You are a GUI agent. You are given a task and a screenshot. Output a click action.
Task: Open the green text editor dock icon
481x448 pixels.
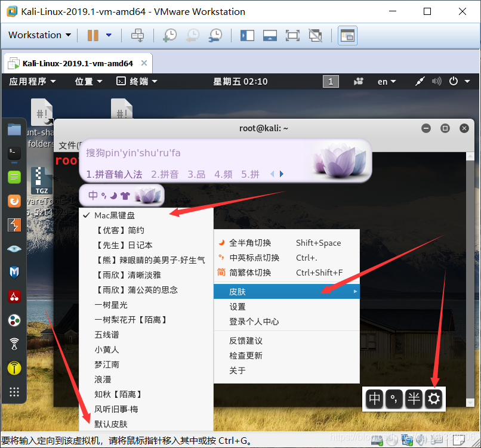pyautogui.click(x=14, y=177)
